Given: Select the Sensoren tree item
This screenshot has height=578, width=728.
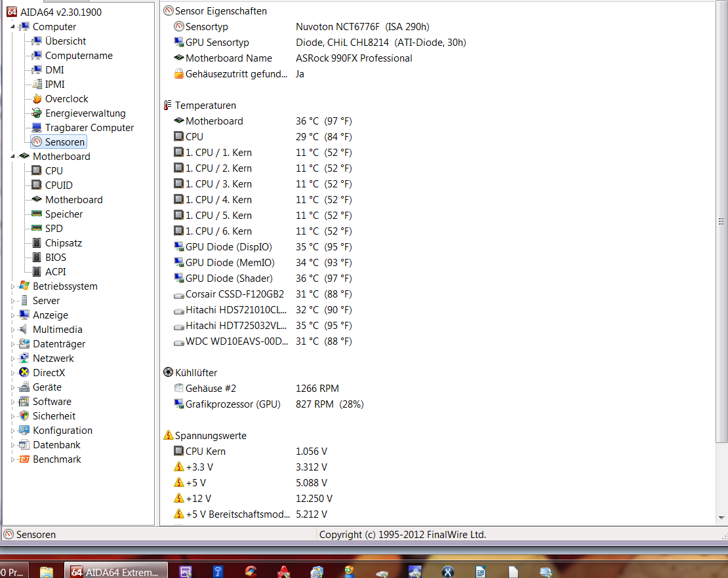Looking at the screenshot, I should coord(58,142).
